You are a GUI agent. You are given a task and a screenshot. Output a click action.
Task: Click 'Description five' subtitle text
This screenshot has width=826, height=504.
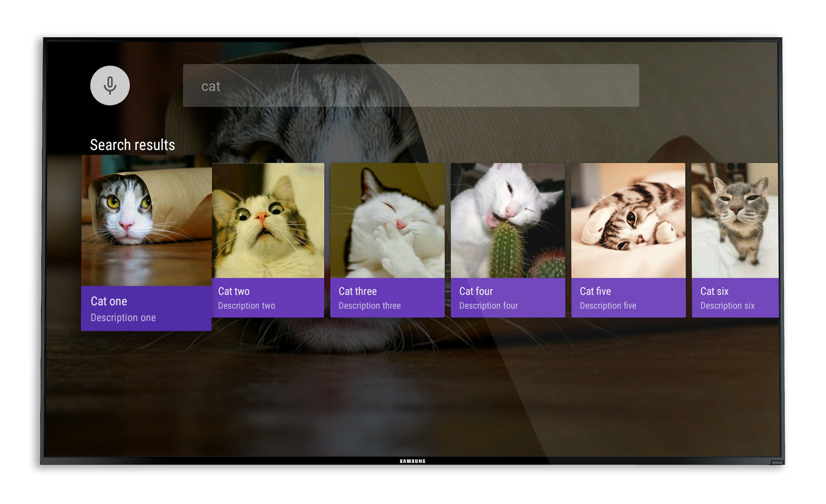tap(608, 306)
